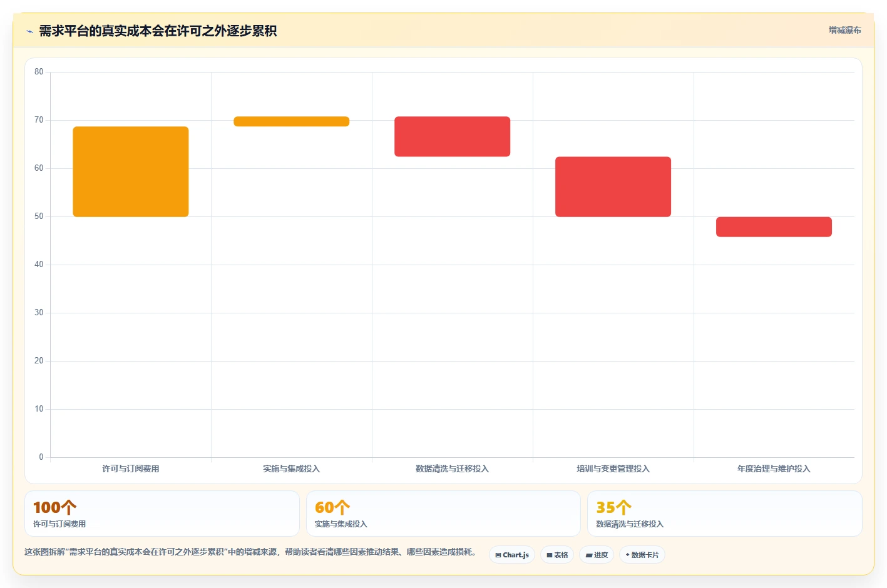The image size is (887, 588).
Task: Click the red 年度治理与维护投入 bar
Action: [x=774, y=227]
